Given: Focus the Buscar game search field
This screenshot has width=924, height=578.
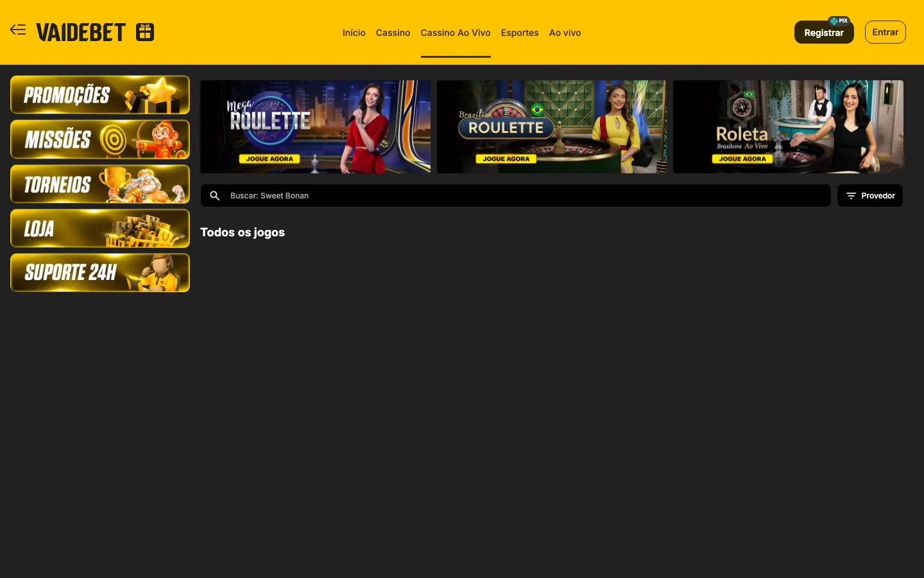Looking at the screenshot, I should click(515, 196).
